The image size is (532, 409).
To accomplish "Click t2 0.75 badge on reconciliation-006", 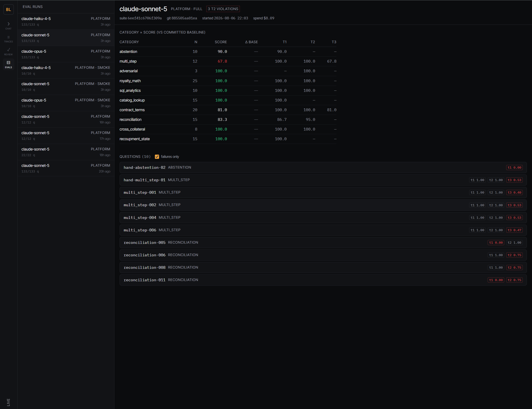I will [514, 255].
